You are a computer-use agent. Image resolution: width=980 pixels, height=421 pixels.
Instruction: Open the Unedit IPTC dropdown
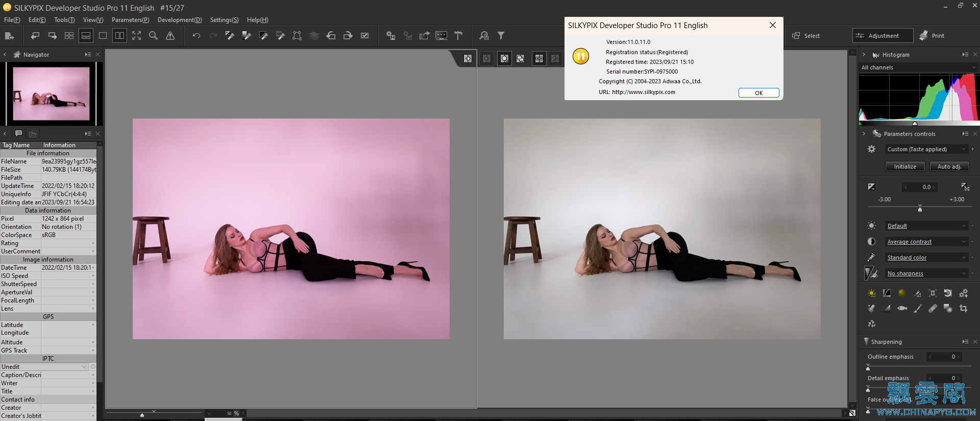click(44, 367)
